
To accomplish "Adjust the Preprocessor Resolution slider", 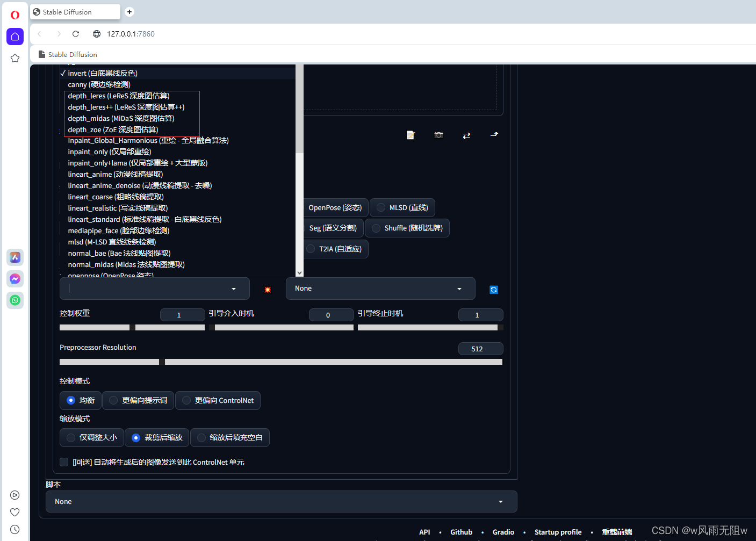I will (x=281, y=362).
